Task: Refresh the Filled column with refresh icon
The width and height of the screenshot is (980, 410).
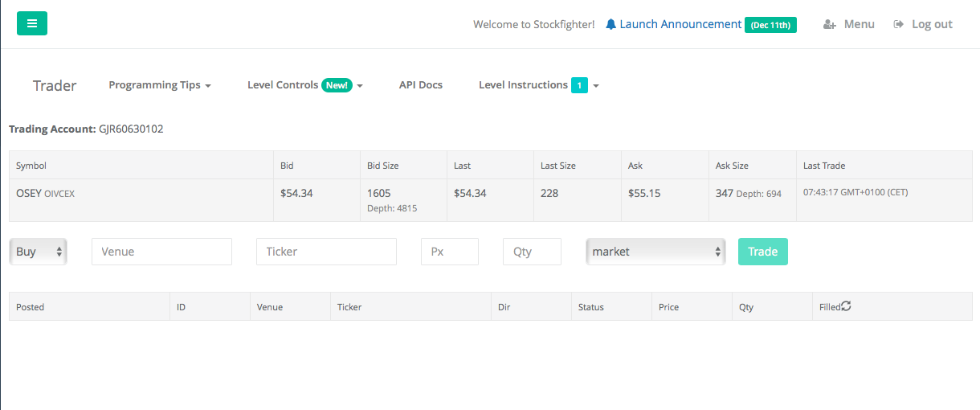Action: tap(846, 306)
